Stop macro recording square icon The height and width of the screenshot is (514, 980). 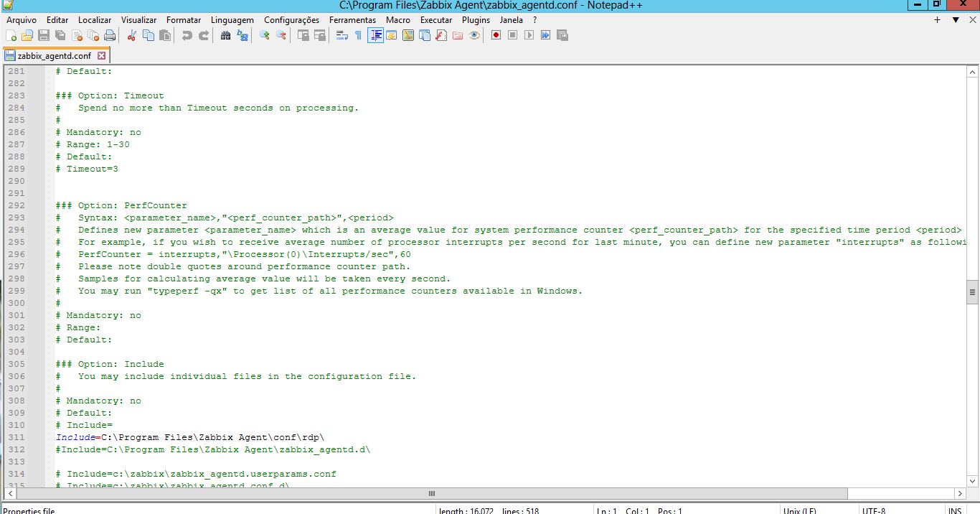pos(512,35)
